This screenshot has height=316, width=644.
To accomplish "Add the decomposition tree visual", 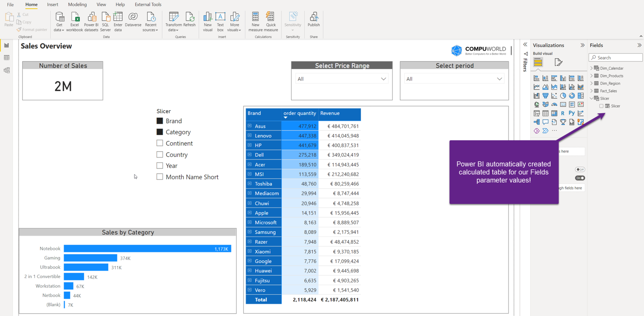I will [537, 122].
